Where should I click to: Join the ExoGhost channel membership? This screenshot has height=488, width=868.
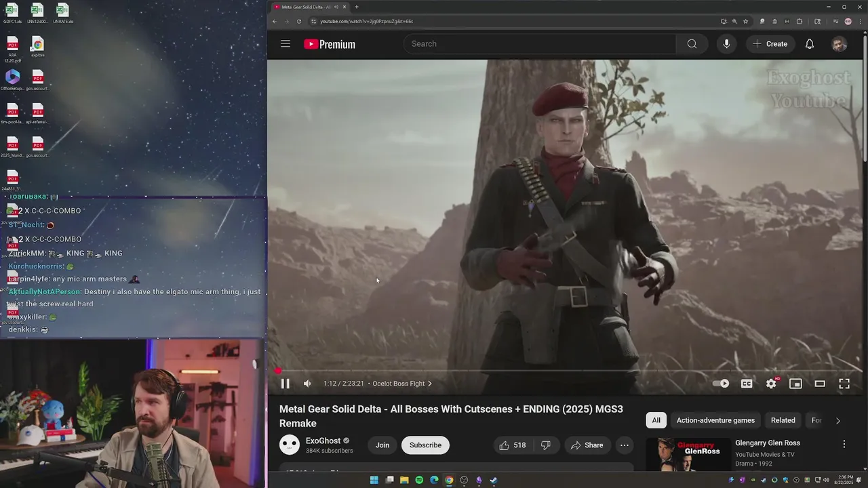click(382, 445)
